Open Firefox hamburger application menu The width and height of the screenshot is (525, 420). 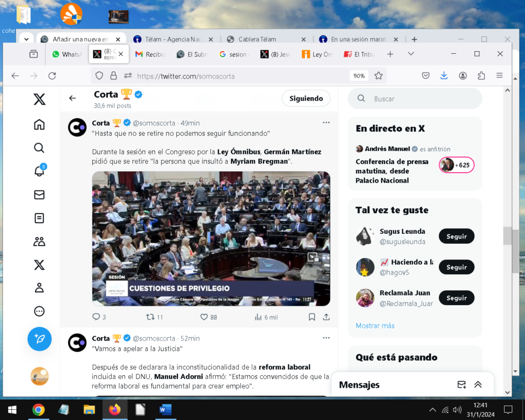[499, 76]
